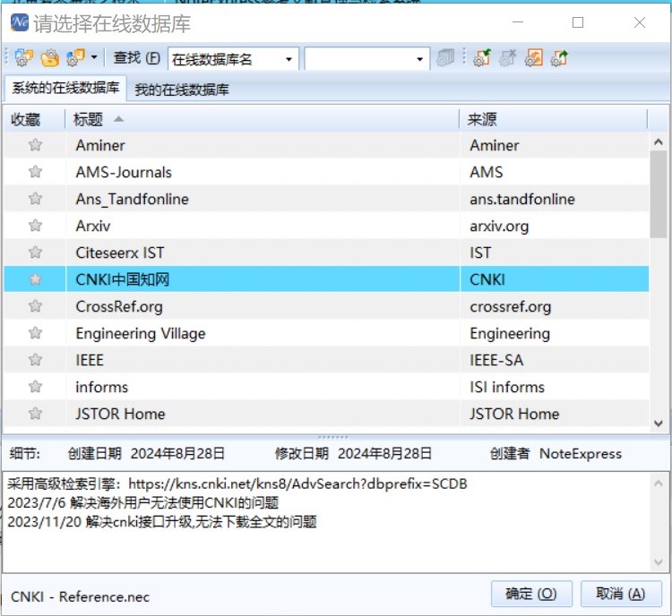The image size is (672, 616).
Task: Click the crossref.org source cell
Action: (x=511, y=306)
